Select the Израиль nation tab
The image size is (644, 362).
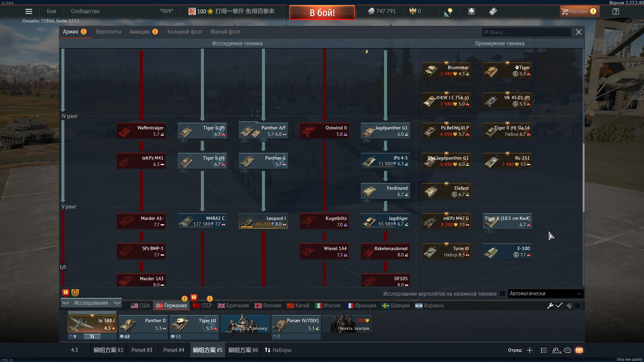[430, 306]
